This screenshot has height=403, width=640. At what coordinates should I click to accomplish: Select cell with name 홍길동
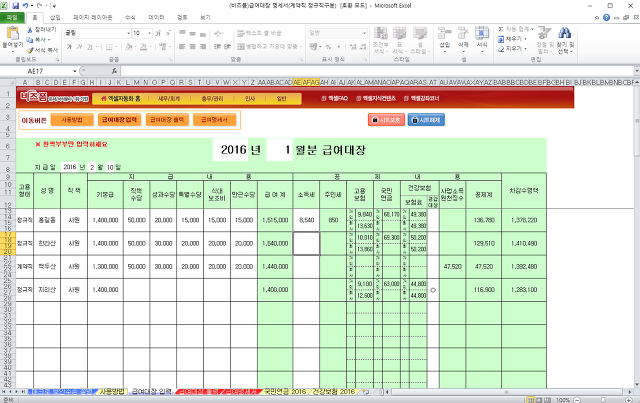click(x=47, y=220)
